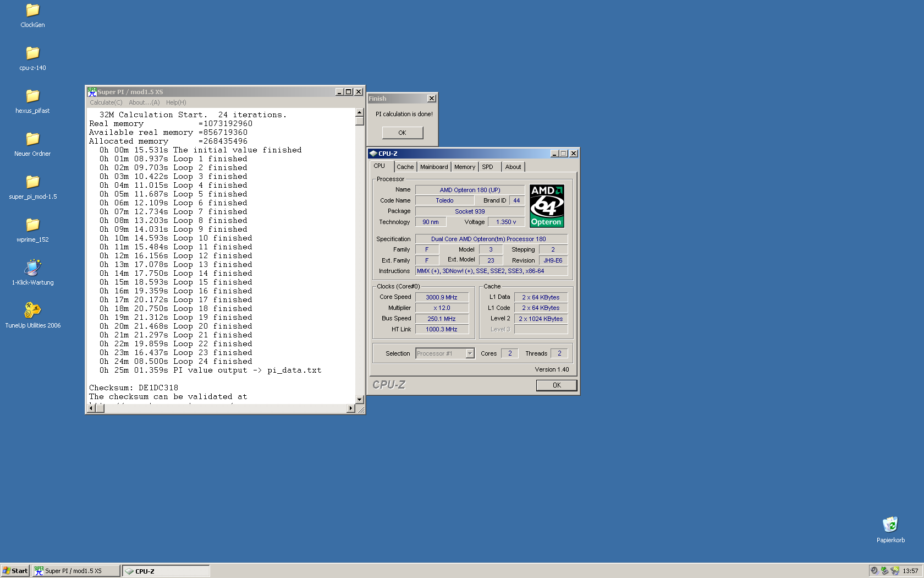Screen dimensions: 924x578
Task: Open the hexus_pifast desktop folder
Action: pyautogui.click(x=32, y=101)
